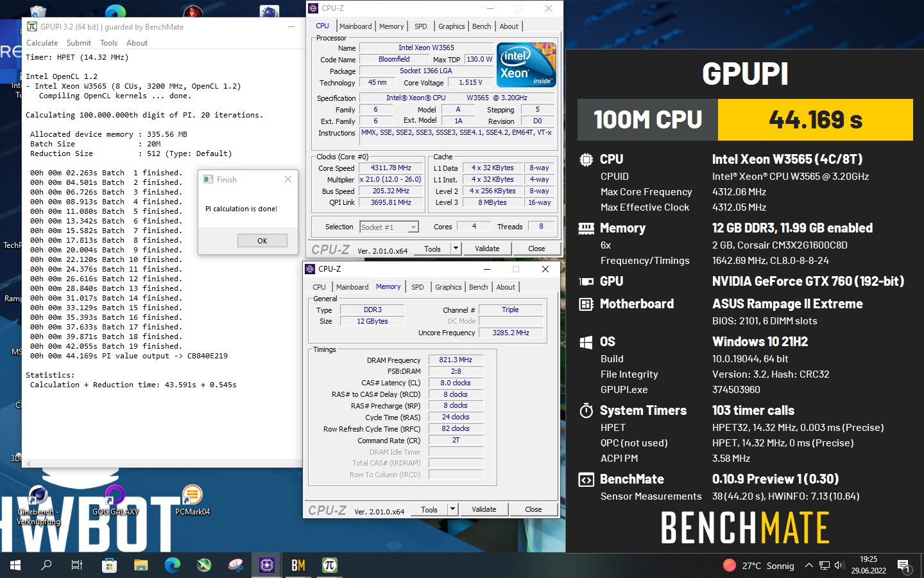Switch to SPD tab in lower CPU-Z window
This screenshot has height=578, width=924.
(418, 287)
